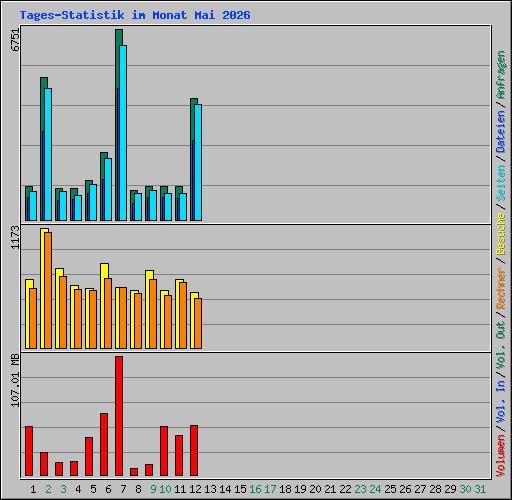Click the Anfragen legend label
Image resolution: width=512 pixels, height=500 pixels.
(x=500, y=75)
